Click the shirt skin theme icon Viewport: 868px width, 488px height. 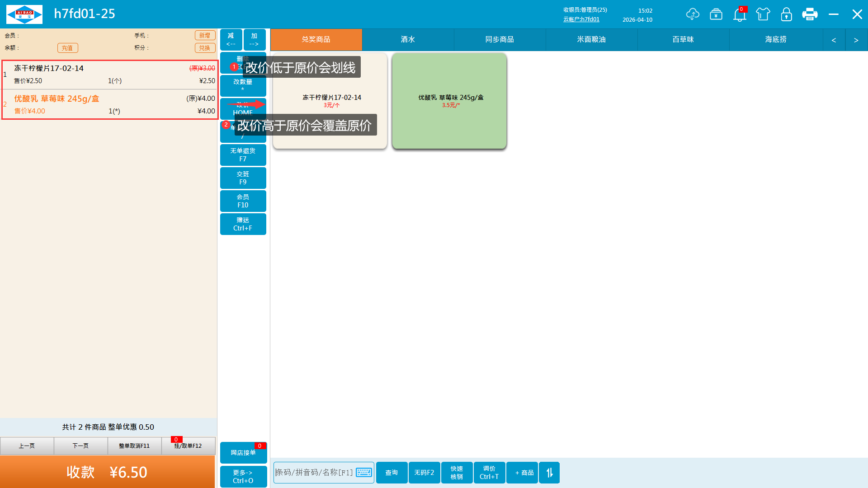click(x=763, y=14)
